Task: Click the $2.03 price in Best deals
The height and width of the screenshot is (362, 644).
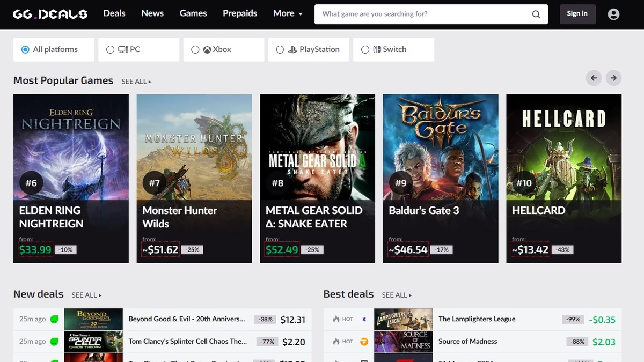Action: (x=604, y=342)
